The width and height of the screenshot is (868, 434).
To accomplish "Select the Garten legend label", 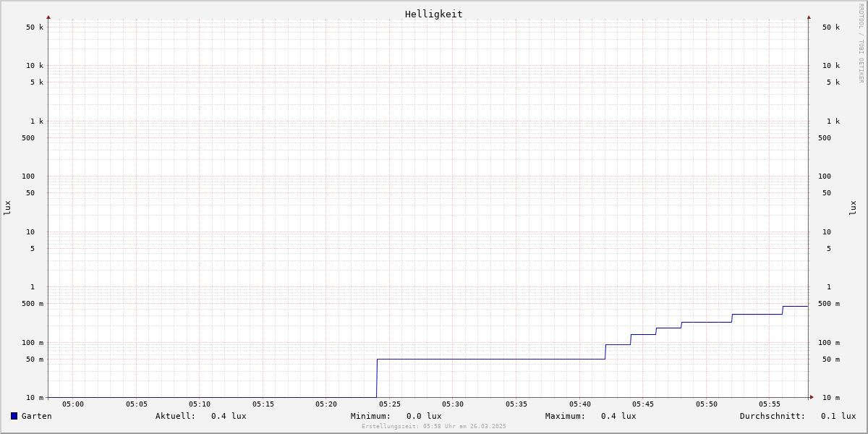I will (37, 416).
